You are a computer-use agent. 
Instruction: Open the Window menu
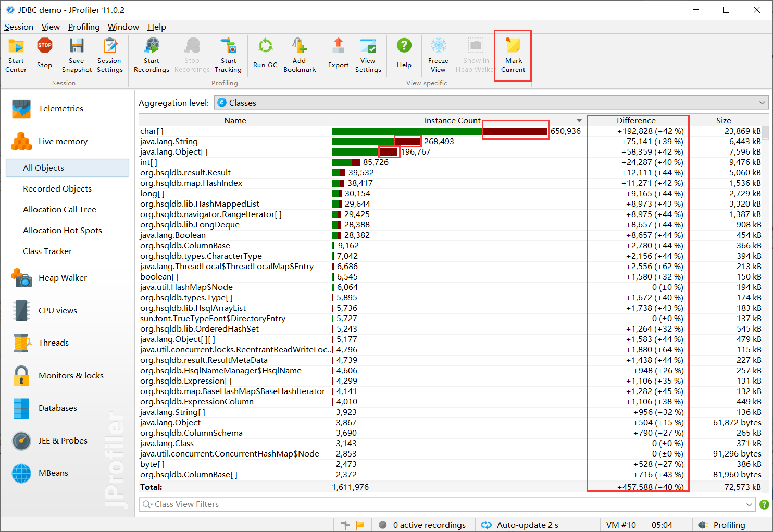tap(123, 27)
